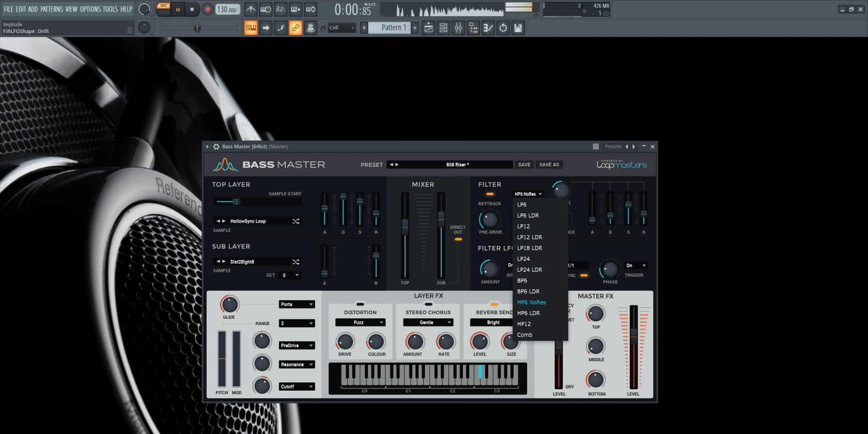
Task: Toggle the Filter Keytrack LED
Action: click(x=489, y=194)
